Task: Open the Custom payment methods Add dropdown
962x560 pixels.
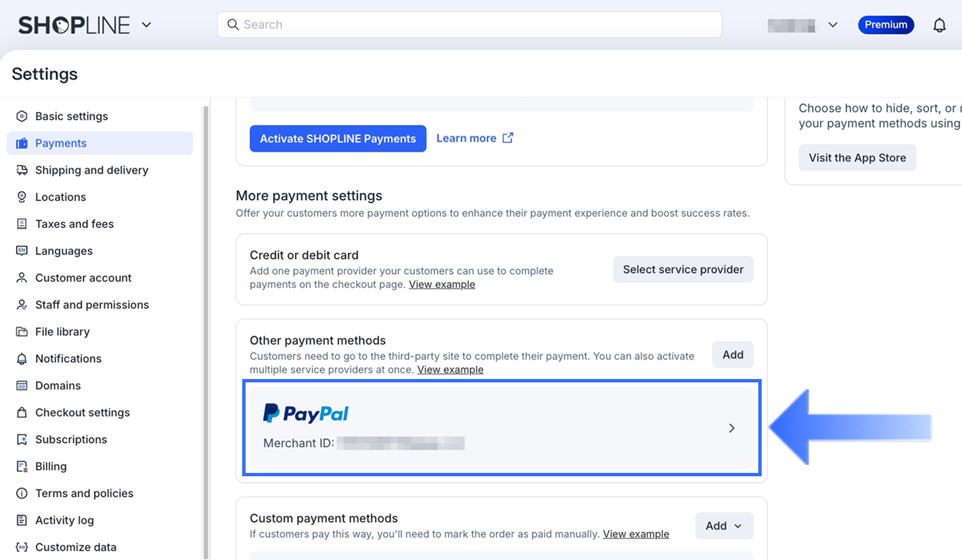Action: (x=724, y=526)
